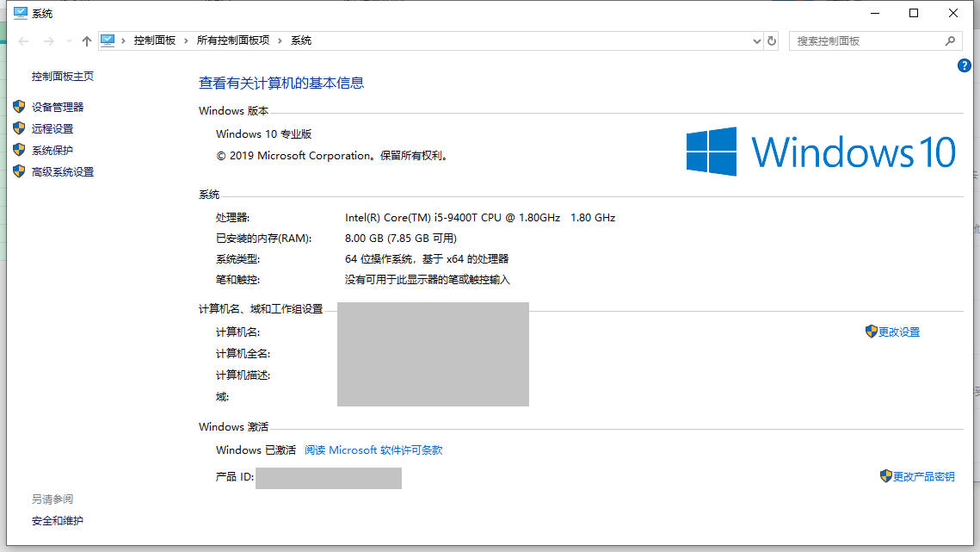Image resolution: width=980 pixels, height=552 pixels.
Task: Click the Windows 10 logo image
Action: (x=821, y=152)
